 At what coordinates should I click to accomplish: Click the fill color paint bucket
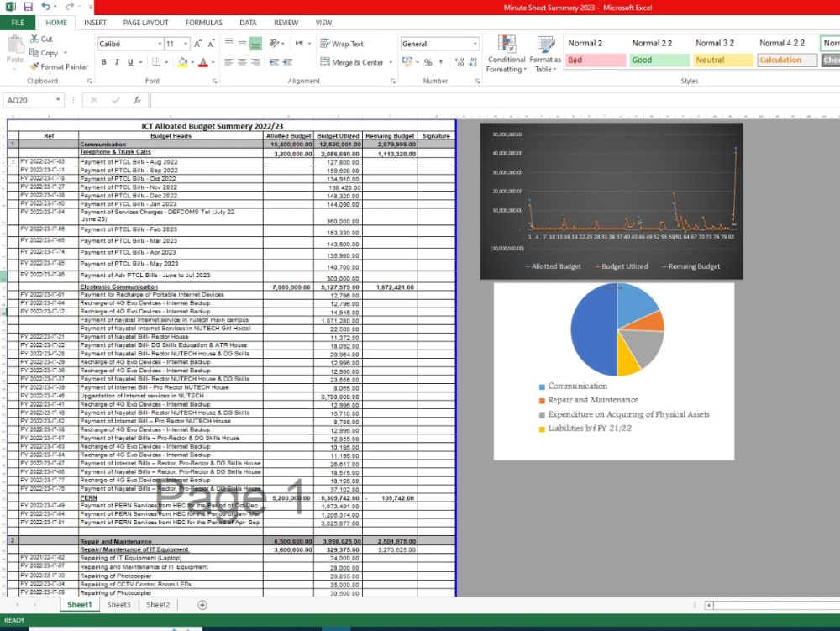[182, 62]
